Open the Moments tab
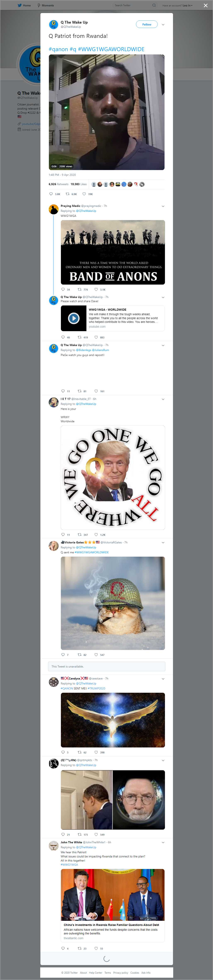The image size is (213, 980). 46,5
